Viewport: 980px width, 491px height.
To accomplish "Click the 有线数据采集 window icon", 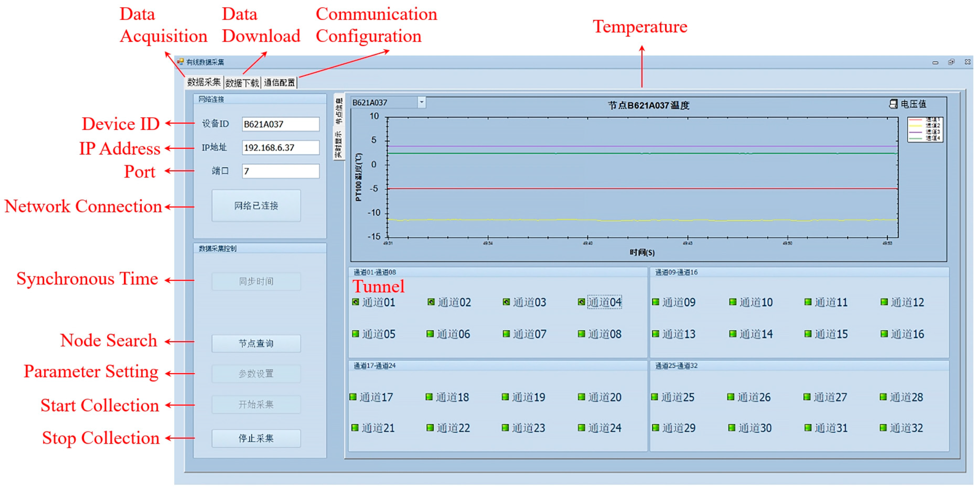I will [x=180, y=62].
